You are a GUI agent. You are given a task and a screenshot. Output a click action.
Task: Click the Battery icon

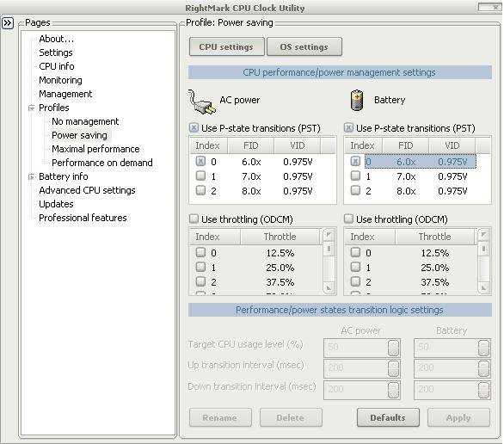(x=357, y=101)
